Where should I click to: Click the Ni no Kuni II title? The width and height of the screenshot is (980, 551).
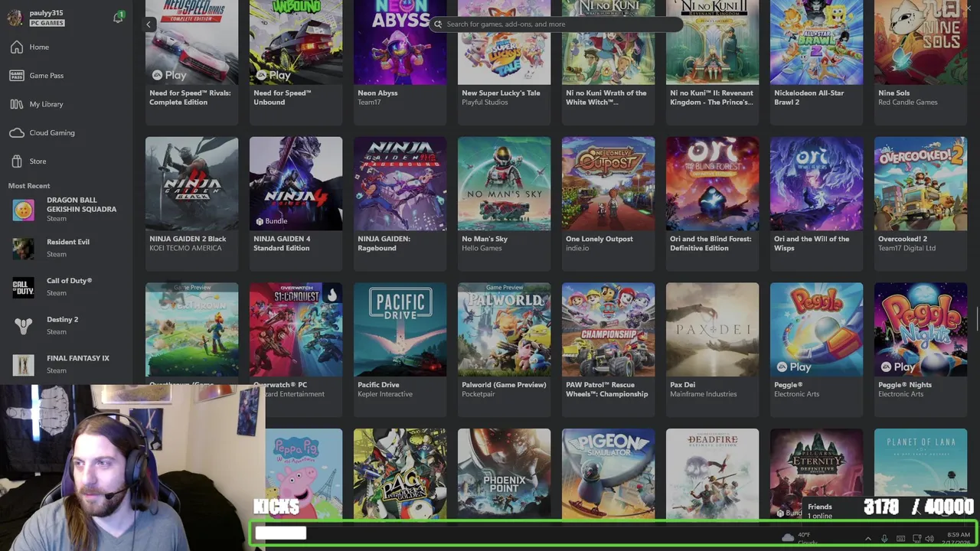[x=711, y=98]
